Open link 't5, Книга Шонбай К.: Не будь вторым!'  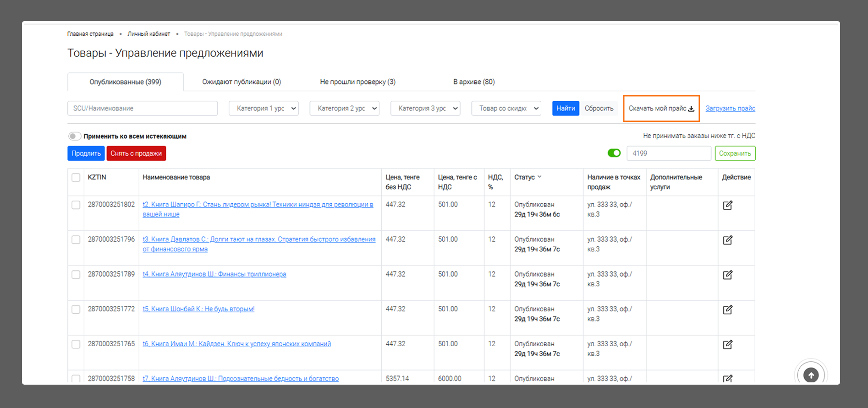coord(198,309)
